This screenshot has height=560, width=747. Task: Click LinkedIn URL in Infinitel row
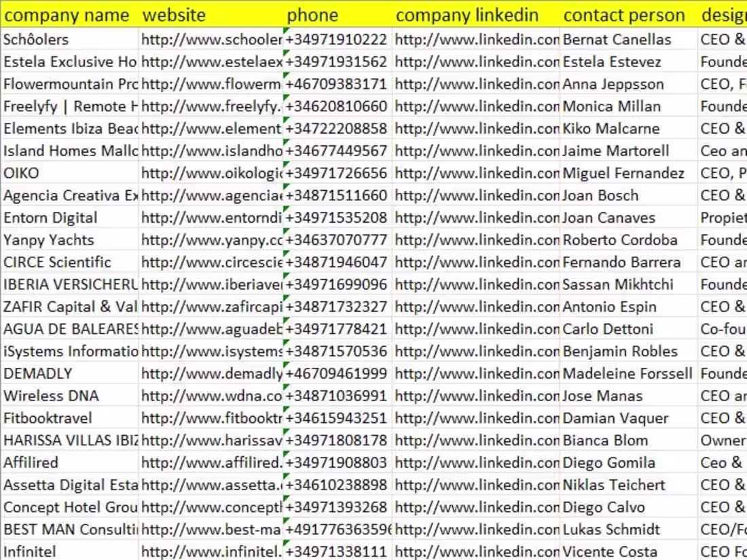(x=477, y=551)
